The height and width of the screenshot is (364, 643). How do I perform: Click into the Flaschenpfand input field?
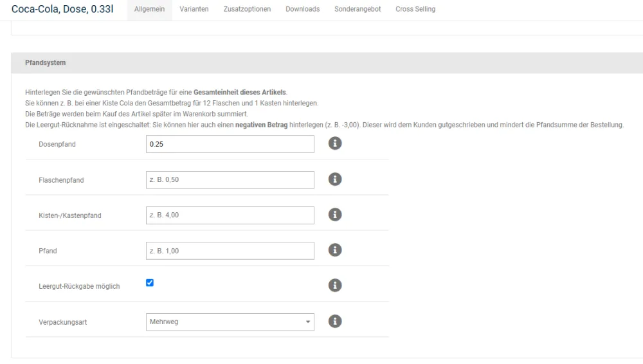click(230, 179)
